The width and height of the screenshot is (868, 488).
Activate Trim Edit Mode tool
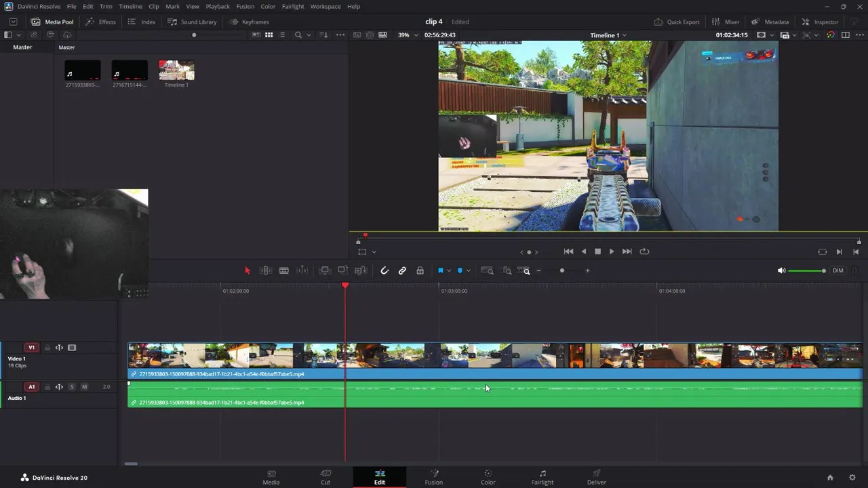266,270
